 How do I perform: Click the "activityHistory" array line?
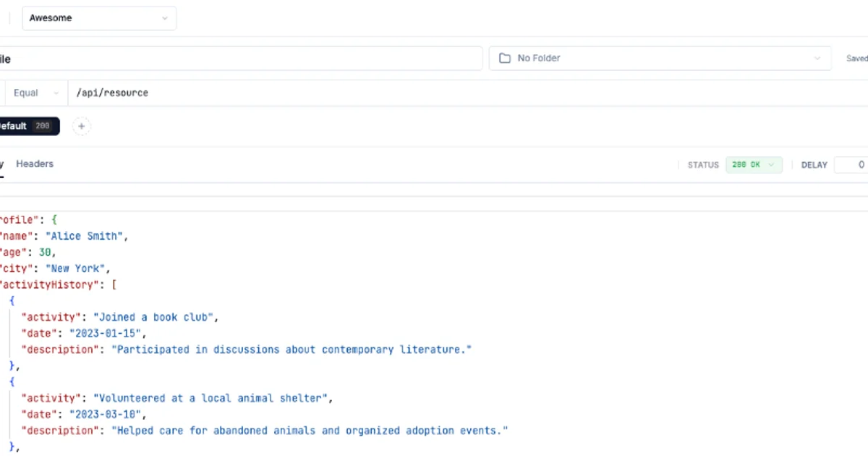[58, 284]
